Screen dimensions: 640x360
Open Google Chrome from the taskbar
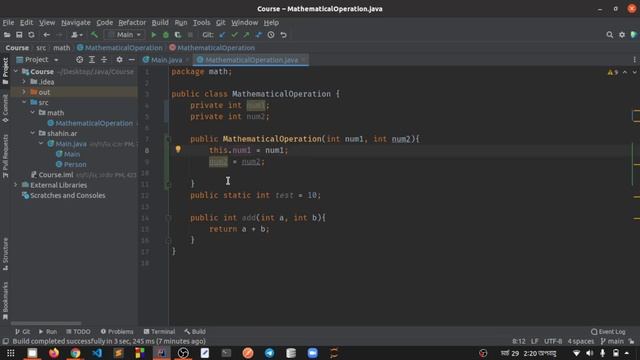click(75, 353)
